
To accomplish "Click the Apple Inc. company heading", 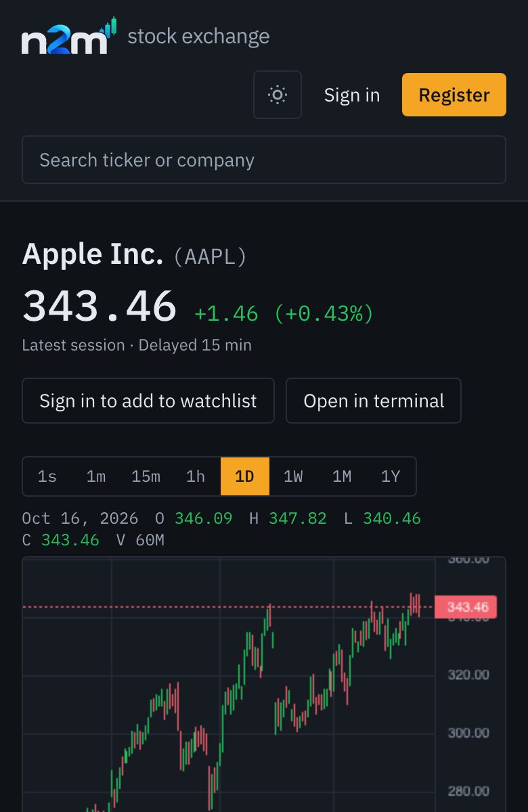I will [93, 254].
